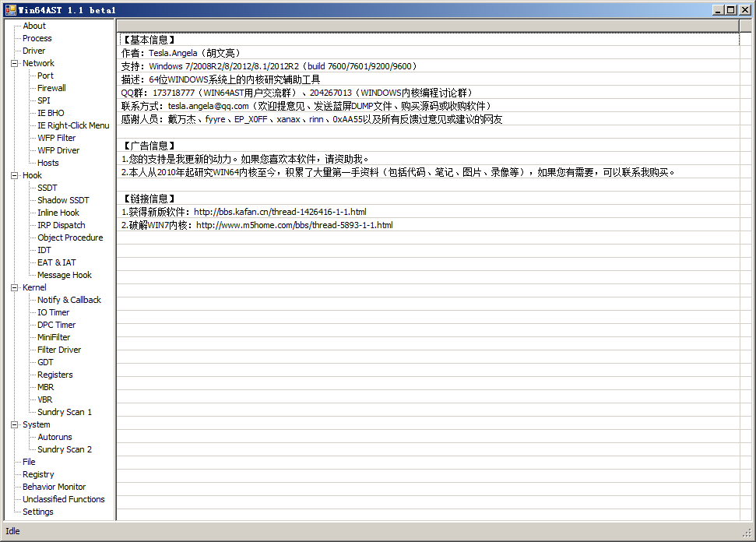Open the Registry section
This screenshot has height=542, width=756.
tap(38, 474)
